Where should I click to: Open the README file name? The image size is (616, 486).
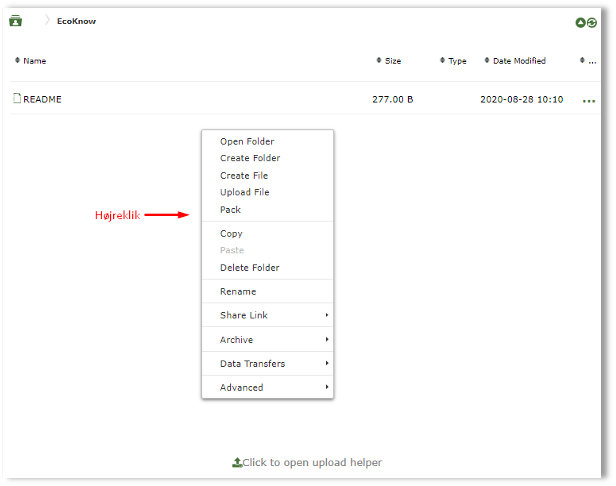tap(42, 99)
